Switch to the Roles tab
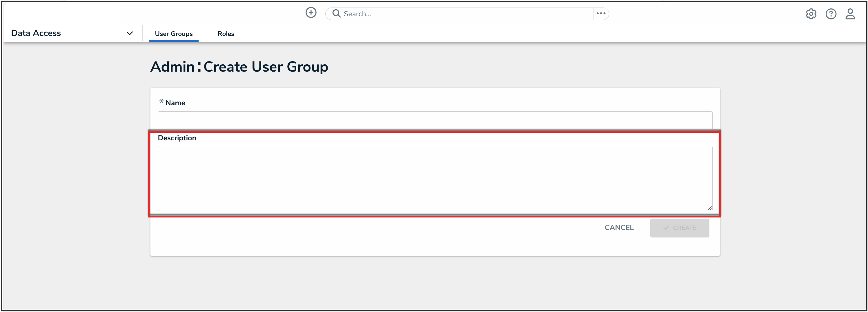Screen dimensions: 868x312 (x=226, y=34)
